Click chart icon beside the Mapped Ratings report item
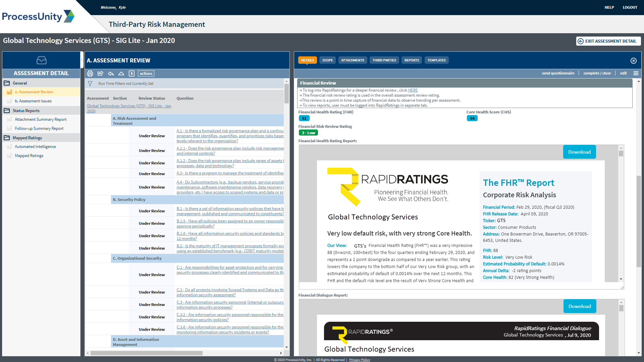The image size is (644, 362). click(x=9, y=156)
